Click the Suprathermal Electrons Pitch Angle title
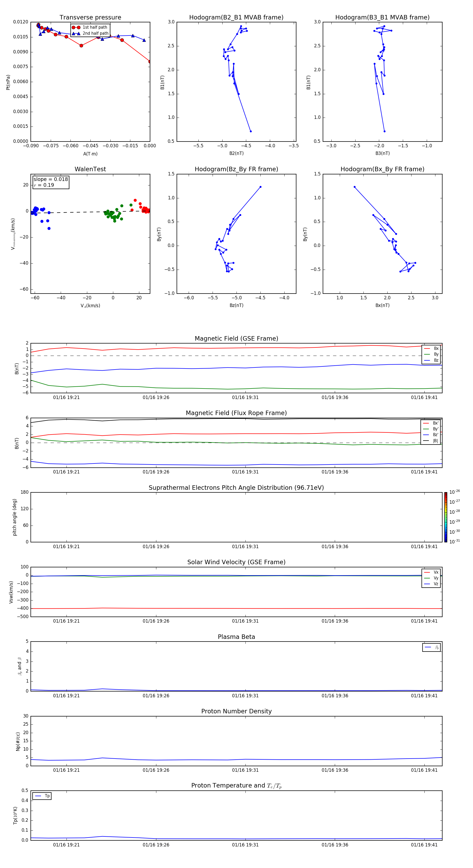Image resolution: width=473 pixels, height=868 pixels. (x=236, y=488)
